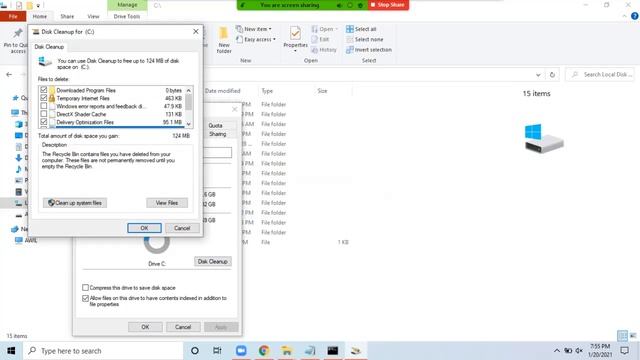Open Task View icon on taskbar
640x360 pixels.
tap(217, 351)
